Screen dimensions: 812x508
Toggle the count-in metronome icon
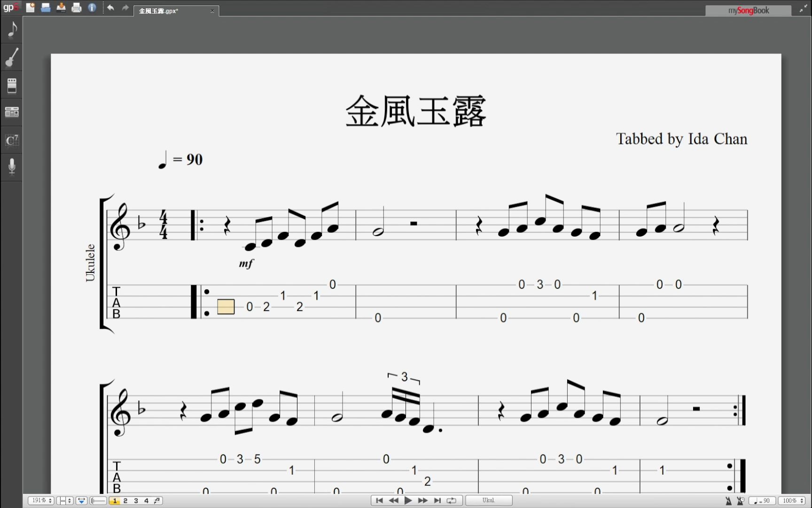pos(740,501)
